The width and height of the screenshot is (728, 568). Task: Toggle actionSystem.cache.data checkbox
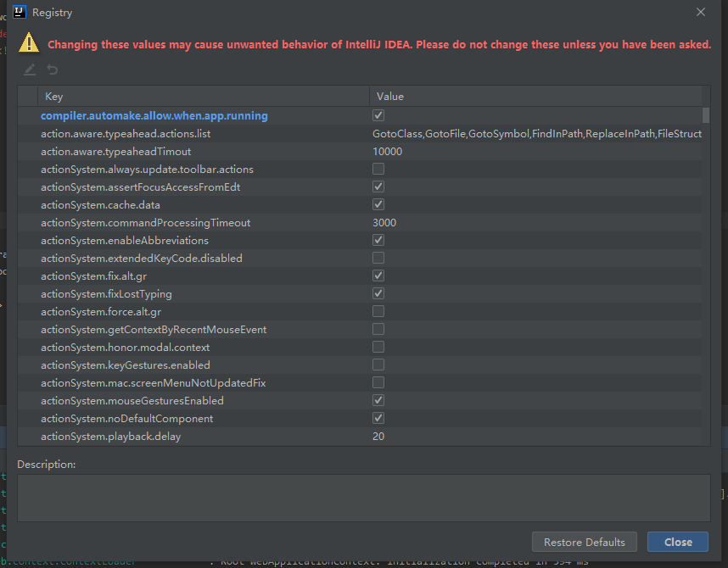[x=378, y=204]
